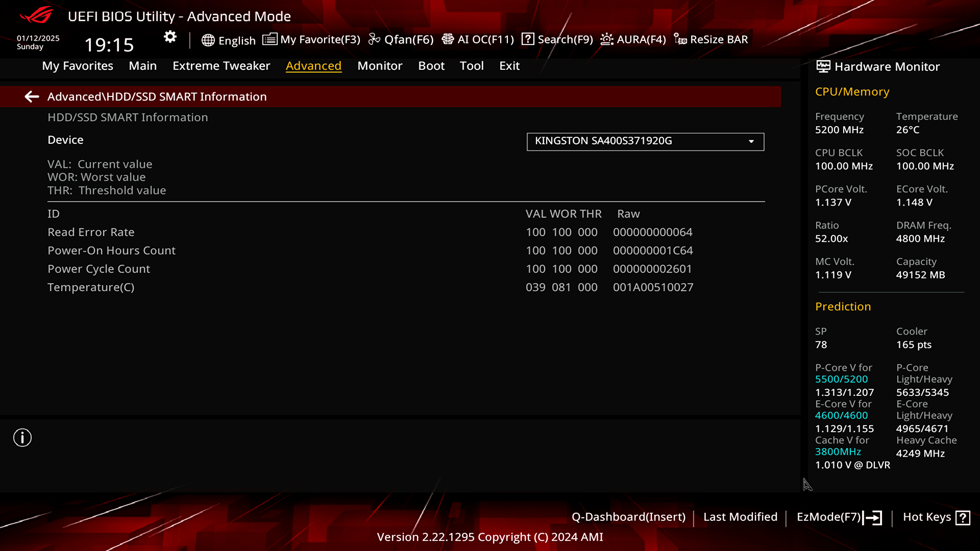Click the Q-Dashboard Insert button

tap(629, 516)
